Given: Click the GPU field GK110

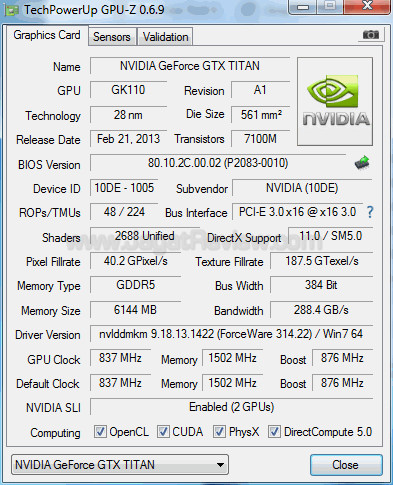Looking at the screenshot, I should pos(128,90).
